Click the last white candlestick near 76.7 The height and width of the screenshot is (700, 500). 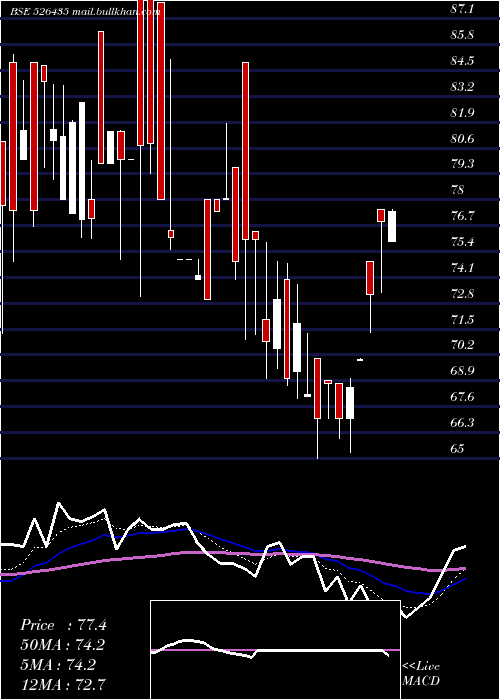pos(392,226)
